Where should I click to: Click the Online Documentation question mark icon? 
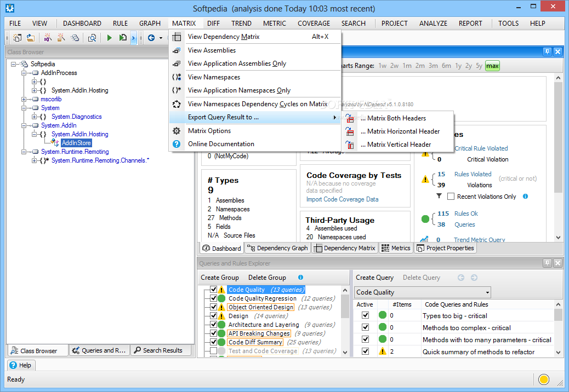[177, 144]
